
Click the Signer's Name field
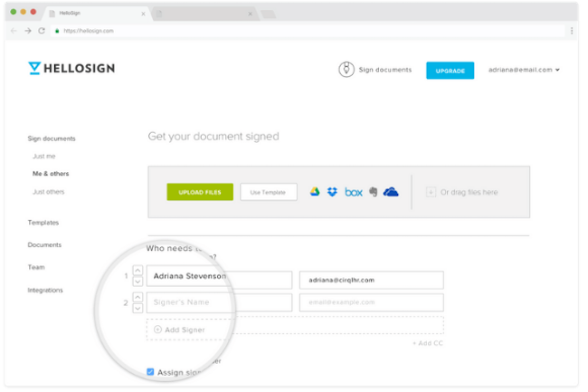click(219, 302)
